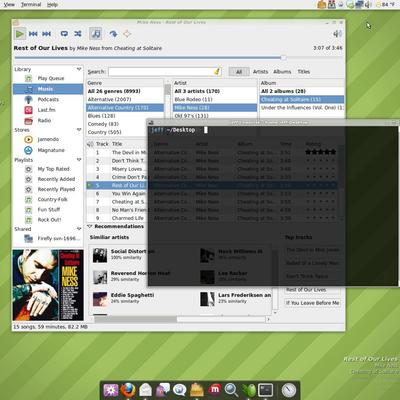Open the terminal icon in the dock
The height and width of the screenshot is (400, 400).
point(266,390)
